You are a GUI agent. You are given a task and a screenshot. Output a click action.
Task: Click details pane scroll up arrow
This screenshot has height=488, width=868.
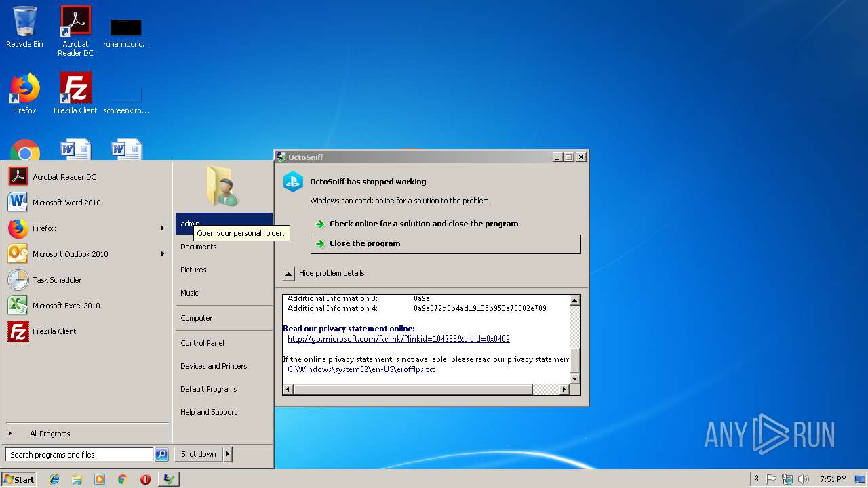pyautogui.click(x=575, y=300)
